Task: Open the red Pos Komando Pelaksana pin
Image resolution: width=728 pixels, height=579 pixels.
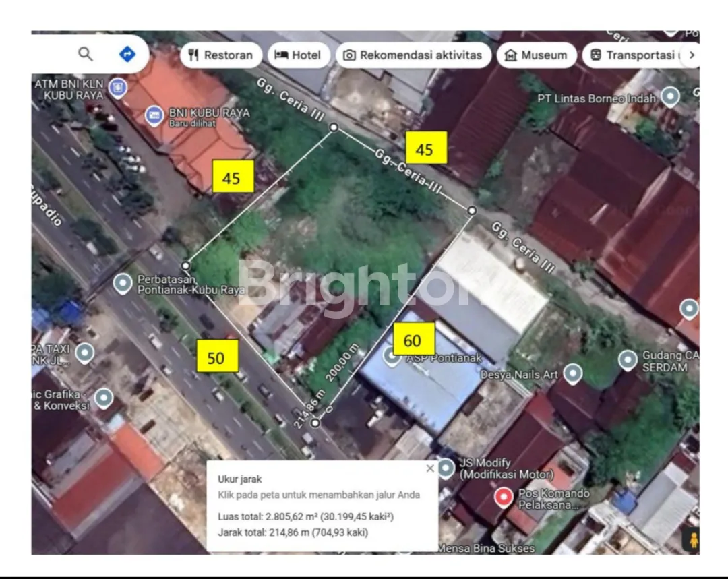Action: tap(503, 498)
